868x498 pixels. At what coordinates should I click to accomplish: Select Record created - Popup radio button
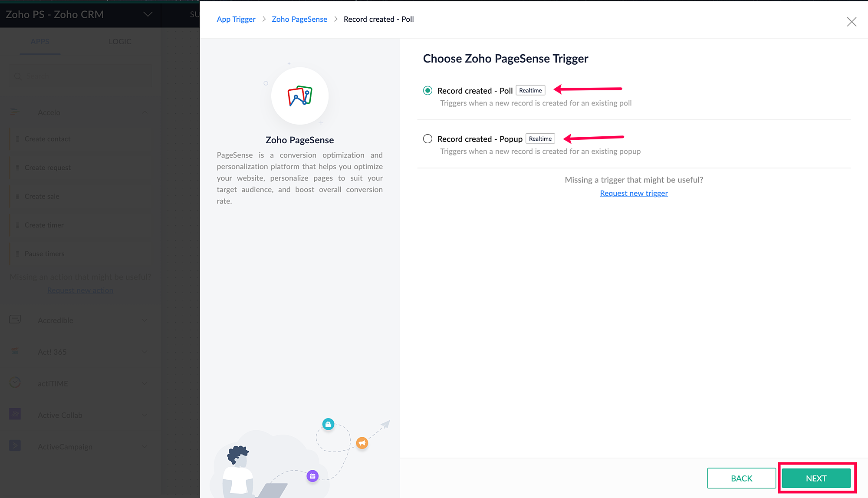click(x=427, y=139)
